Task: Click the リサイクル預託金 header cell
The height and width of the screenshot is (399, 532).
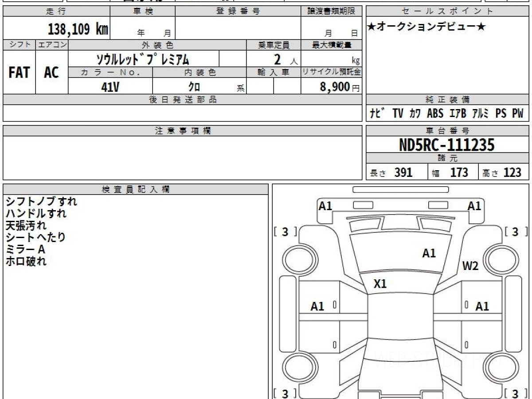Action: [332, 72]
